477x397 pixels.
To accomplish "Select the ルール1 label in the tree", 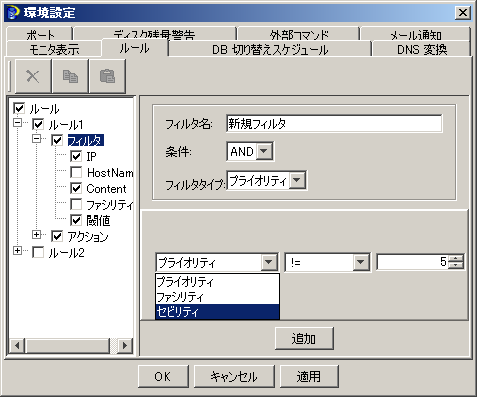I will [66, 125].
